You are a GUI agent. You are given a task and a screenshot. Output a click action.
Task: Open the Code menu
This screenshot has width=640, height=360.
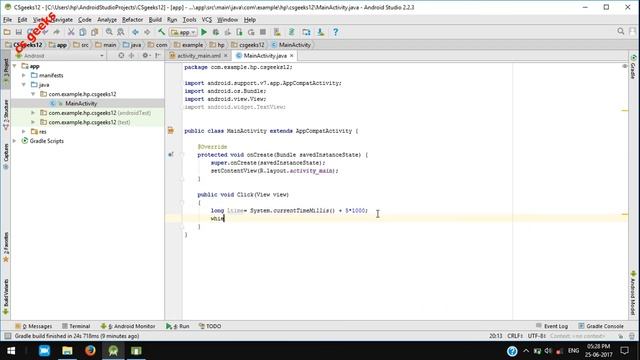pos(84,20)
